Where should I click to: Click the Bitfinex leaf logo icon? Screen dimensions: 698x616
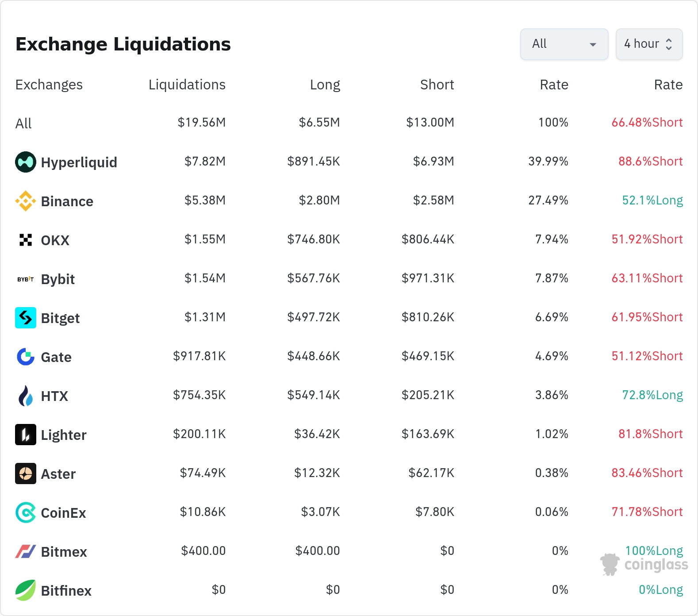click(26, 590)
